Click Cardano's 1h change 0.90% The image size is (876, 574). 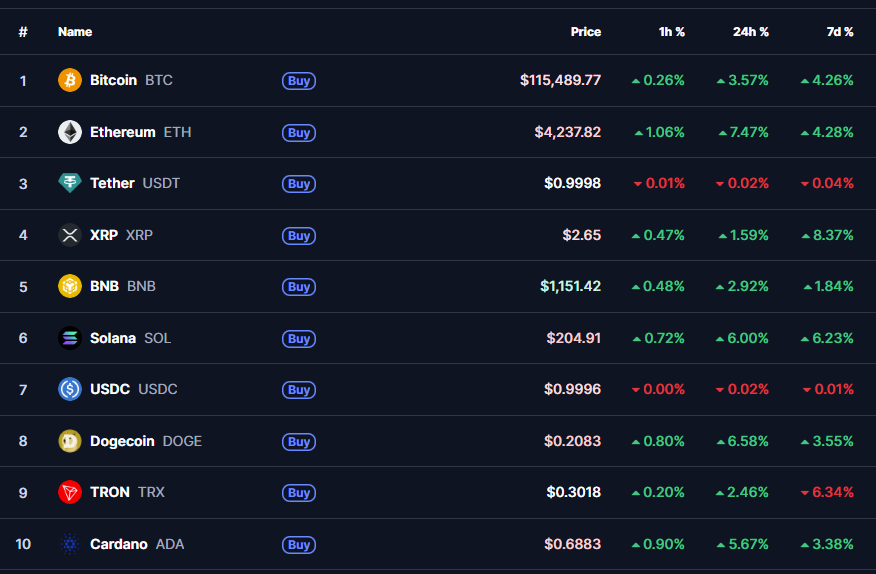pyautogui.click(x=658, y=544)
